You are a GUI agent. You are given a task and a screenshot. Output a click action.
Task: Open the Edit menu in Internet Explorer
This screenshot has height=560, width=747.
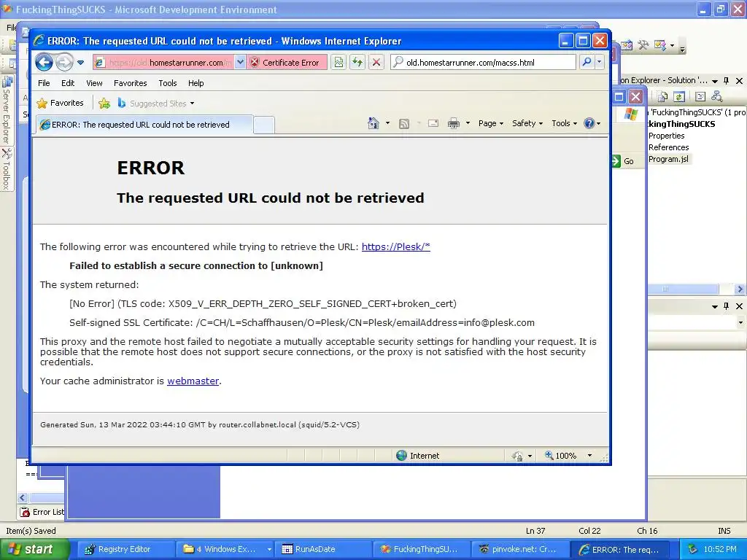(68, 83)
